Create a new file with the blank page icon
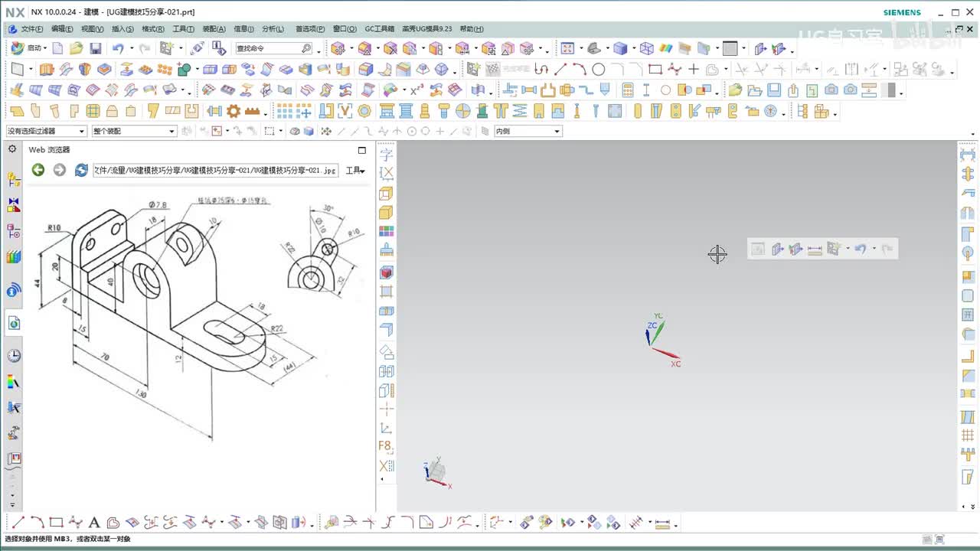 click(x=58, y=48)
